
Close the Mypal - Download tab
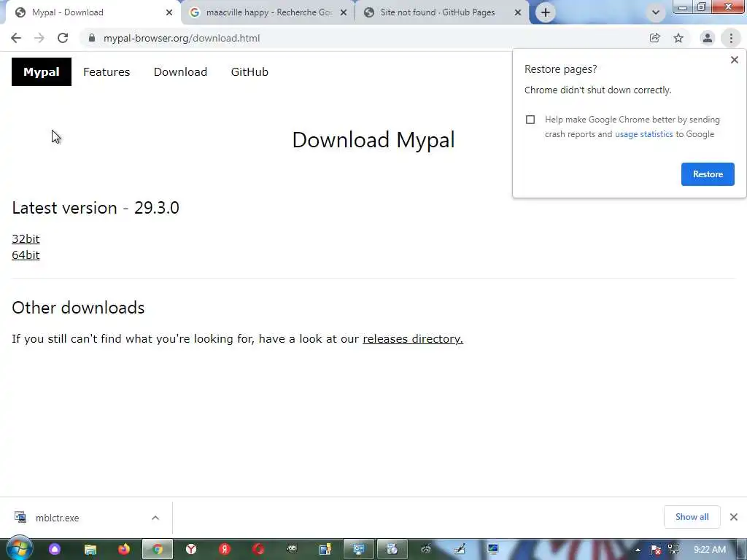coord(169,12)
